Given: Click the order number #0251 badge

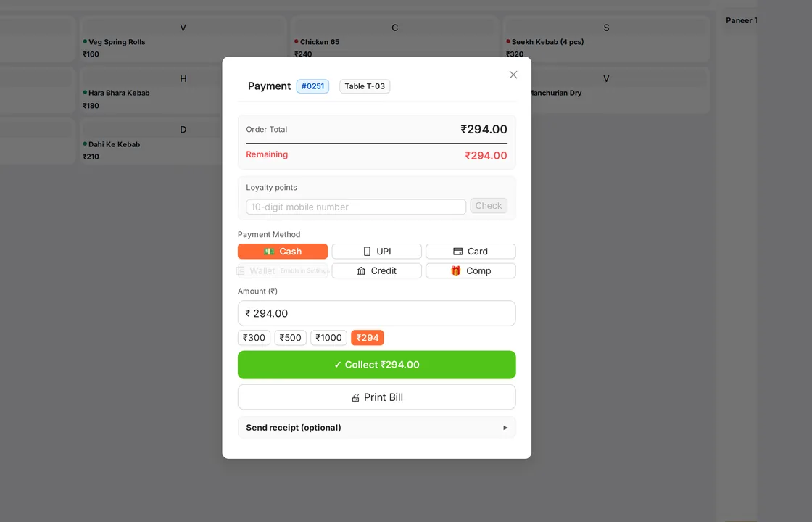Looking at the screenshot, I should (x=312, y=86).
